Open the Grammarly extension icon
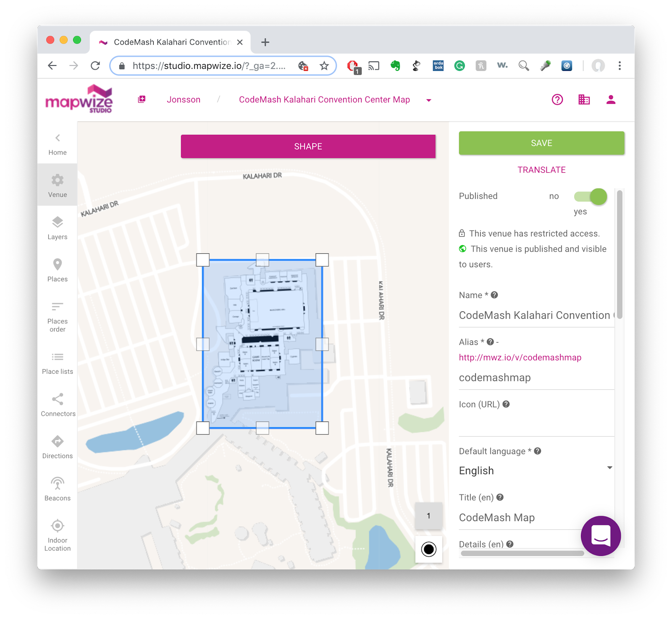The width and height of the screenshot is (672, 619). coord(459,66)
